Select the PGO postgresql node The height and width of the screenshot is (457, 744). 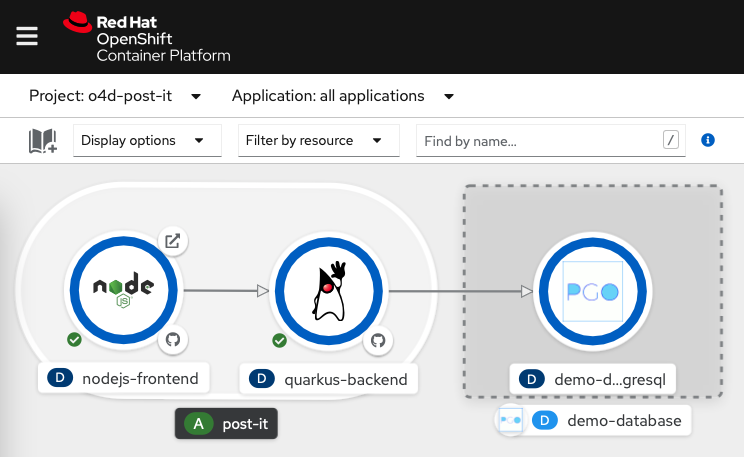[x=593, y=291]
